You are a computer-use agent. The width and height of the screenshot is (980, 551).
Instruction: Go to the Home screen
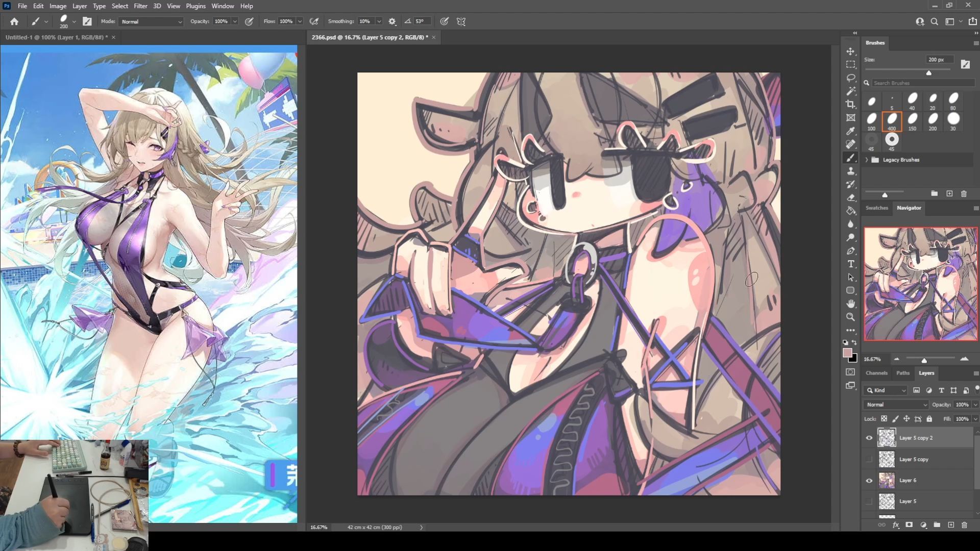(14, 21)
